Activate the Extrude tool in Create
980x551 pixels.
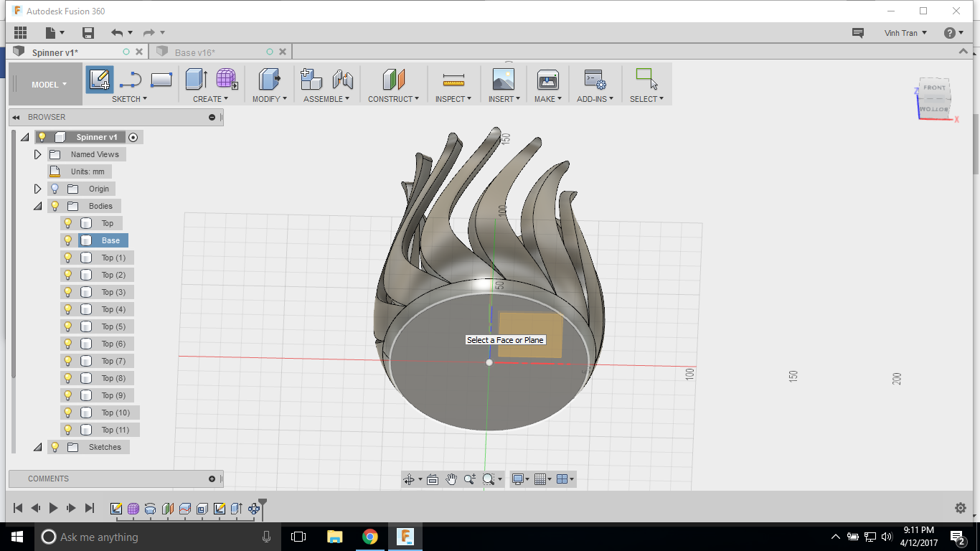tap(197, 80)
